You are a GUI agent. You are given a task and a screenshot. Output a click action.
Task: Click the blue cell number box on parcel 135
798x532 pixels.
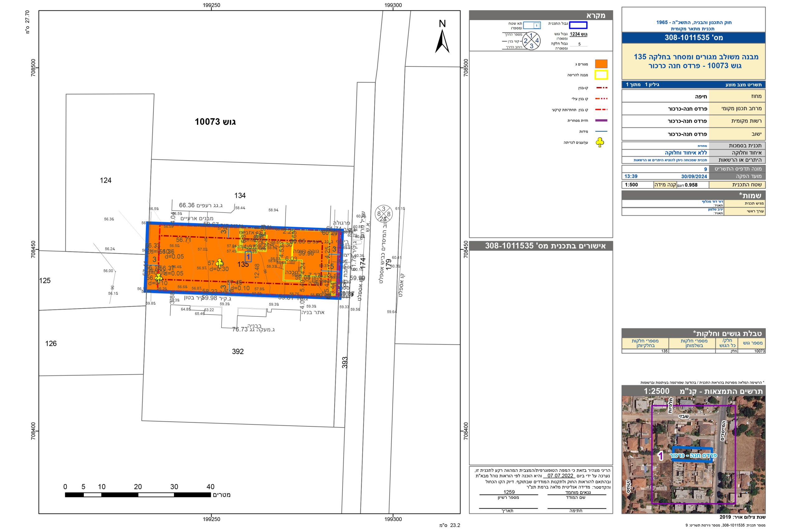[x=248, y=257]
